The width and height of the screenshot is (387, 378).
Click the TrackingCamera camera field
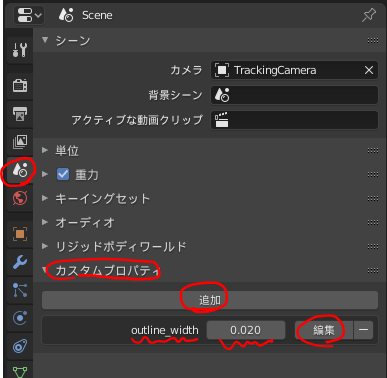(294, 70)
